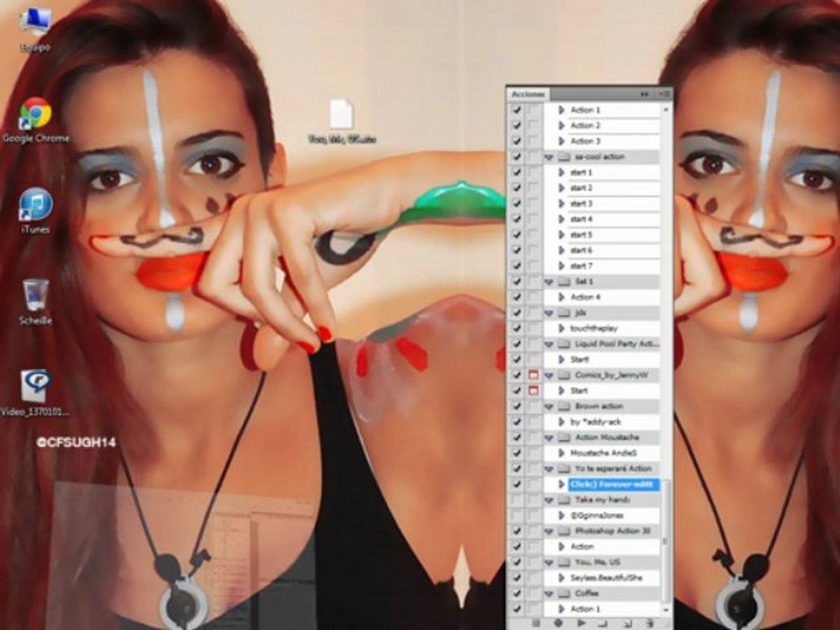Play the selected action
This screenshot has width=840, height=630.
click(x=582, y=624)
